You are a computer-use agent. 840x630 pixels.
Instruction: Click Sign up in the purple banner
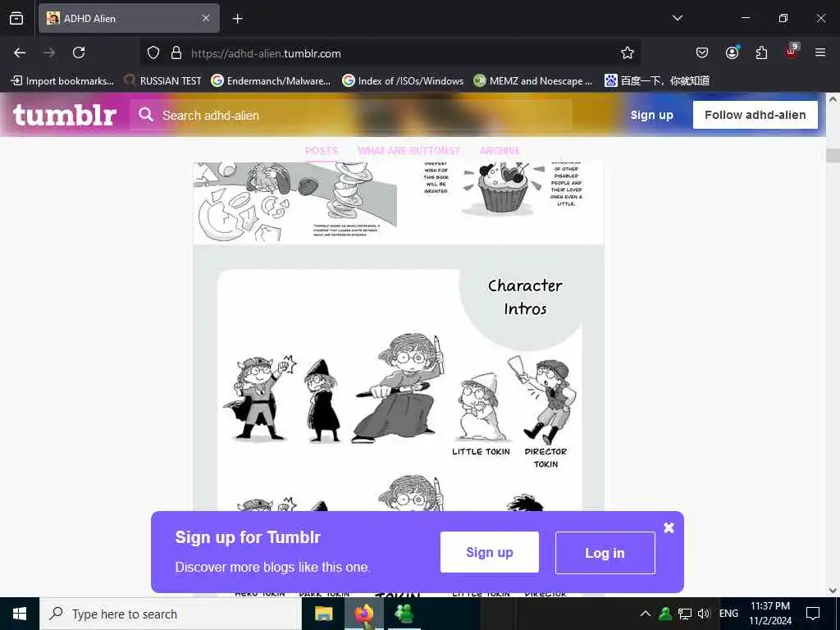point(490,552)
